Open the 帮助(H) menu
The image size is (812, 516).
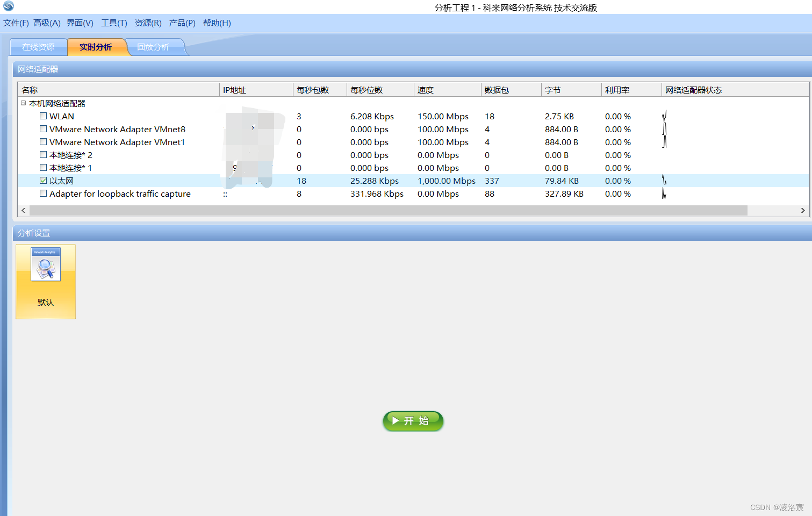click(217, 23)
